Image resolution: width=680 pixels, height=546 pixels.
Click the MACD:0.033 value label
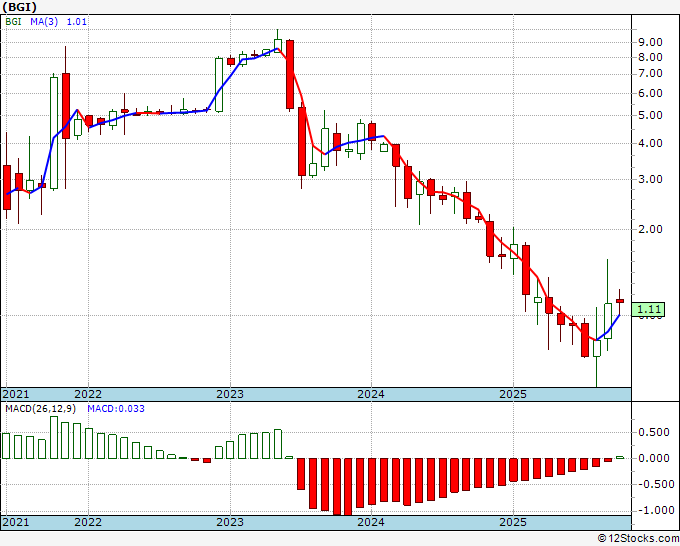(116, 409)
